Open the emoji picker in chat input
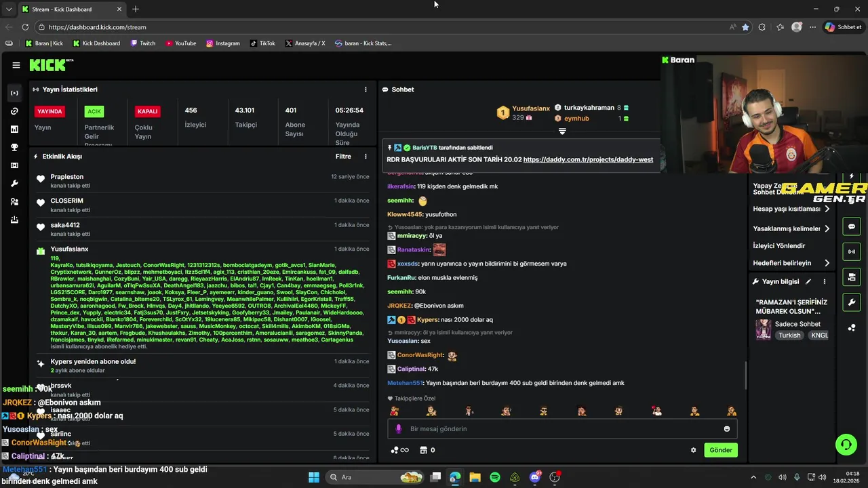The width and height of the screenshot is (868, 488). point(727,428)
